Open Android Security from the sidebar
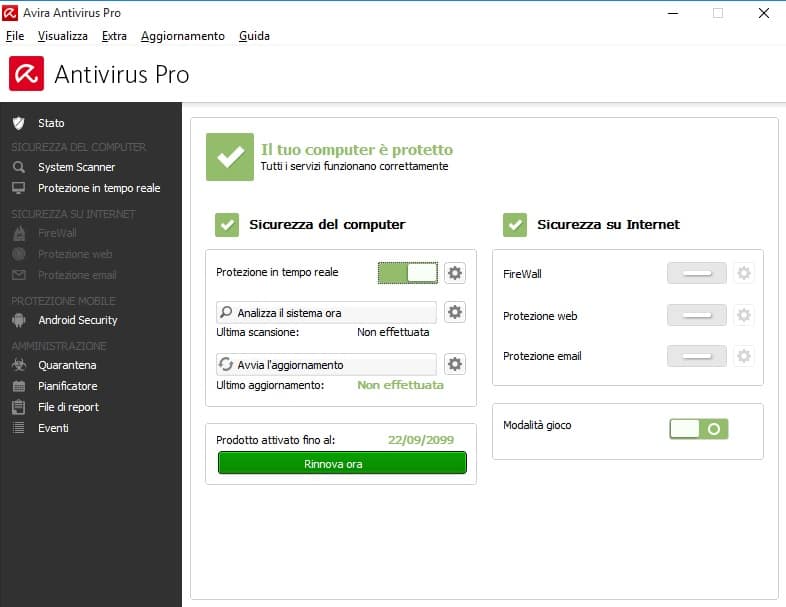 tap(78, 320)
